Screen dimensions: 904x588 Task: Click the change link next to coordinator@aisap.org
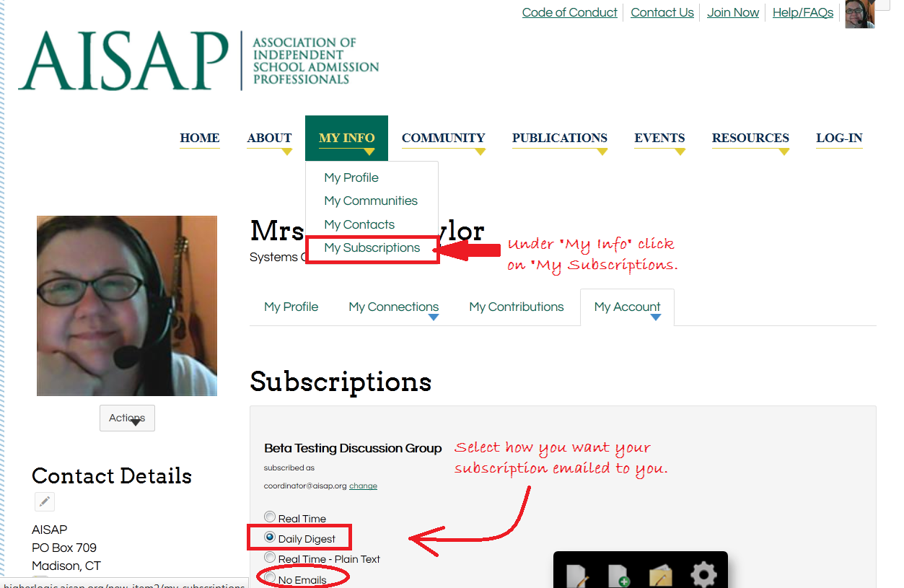point(363,486)
